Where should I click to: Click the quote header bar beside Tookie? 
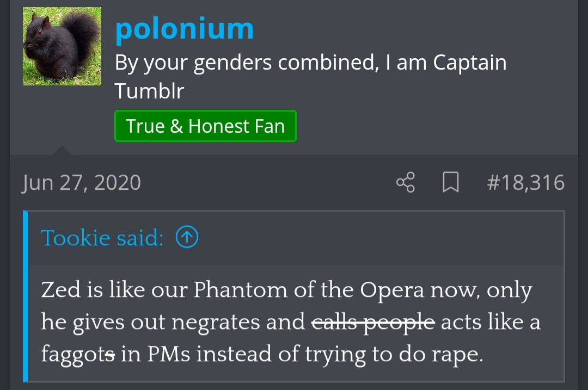[x=381, y=238]
